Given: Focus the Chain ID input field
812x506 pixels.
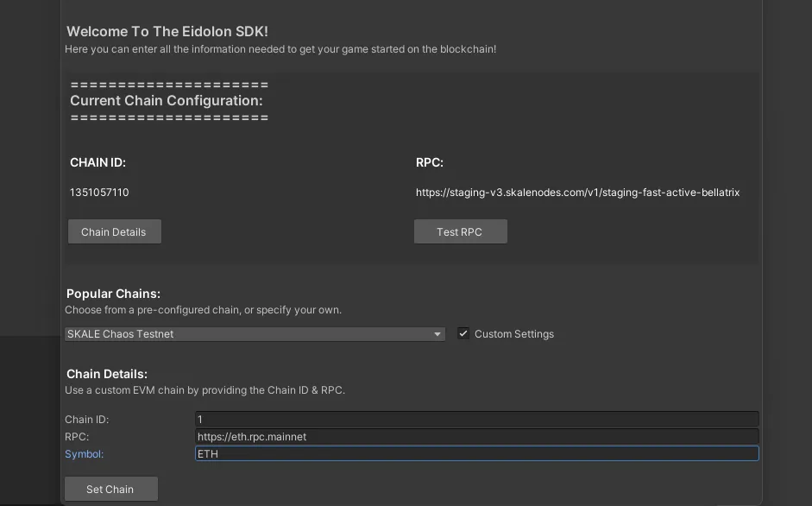Looking at the screenshot, I should click(476, 419).
